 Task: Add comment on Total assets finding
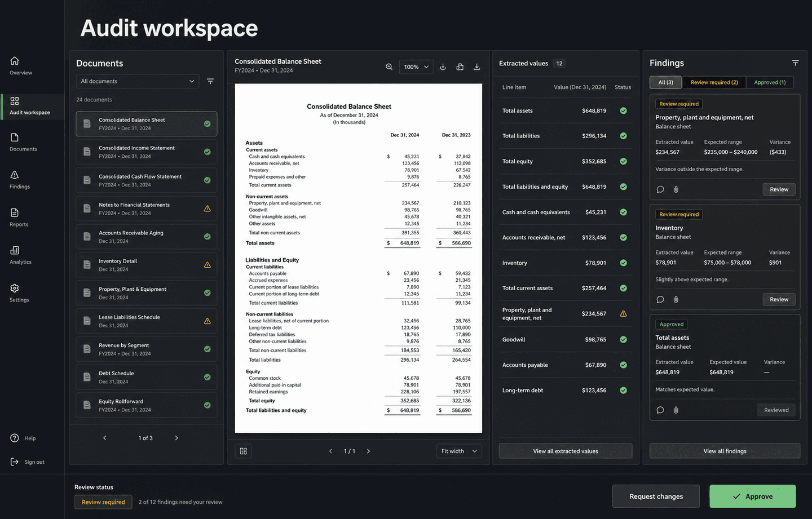point(660,410)
